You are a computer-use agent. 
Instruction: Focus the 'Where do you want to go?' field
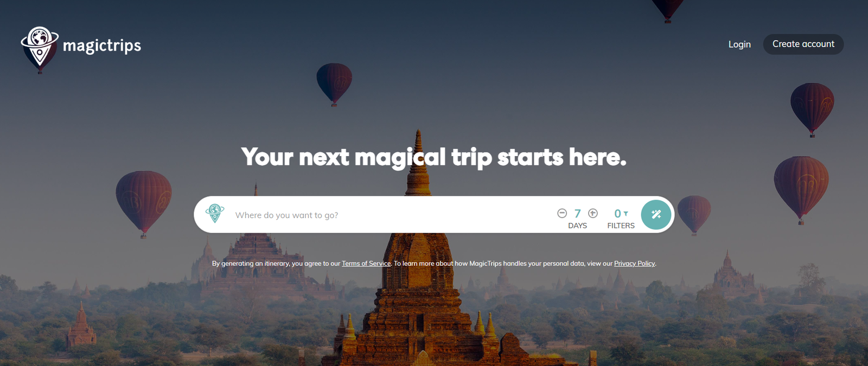tap(391, 215)
